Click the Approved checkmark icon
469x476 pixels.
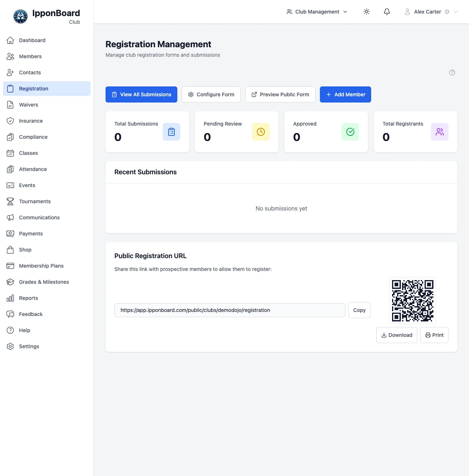pos(350,132)
